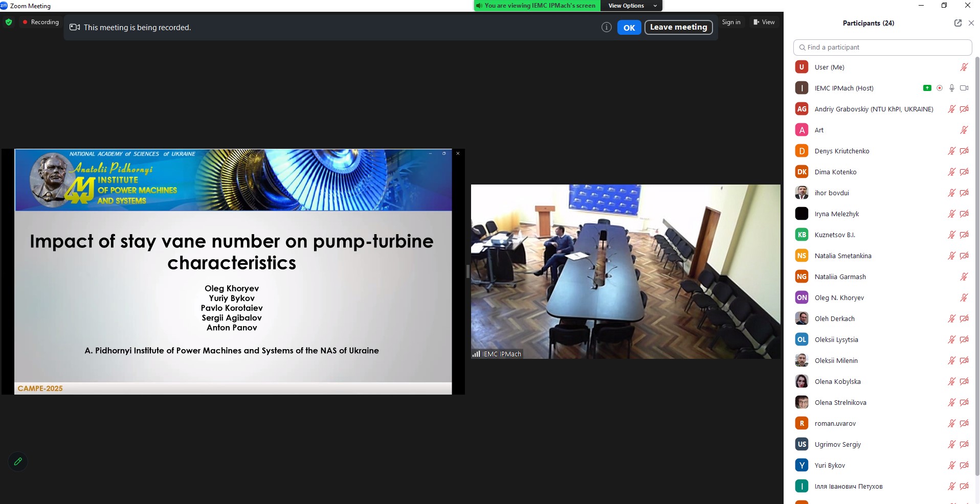The height and width of the screenshot is (504, 980).
Task: Pop out the Participants panel
Action: tap(957, 23)
